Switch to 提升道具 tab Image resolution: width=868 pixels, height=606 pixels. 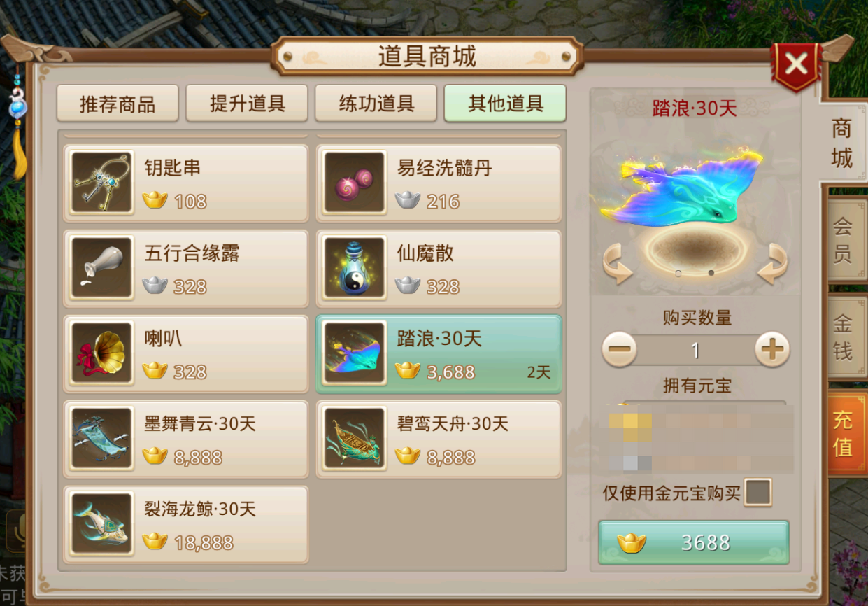[247, 104]
